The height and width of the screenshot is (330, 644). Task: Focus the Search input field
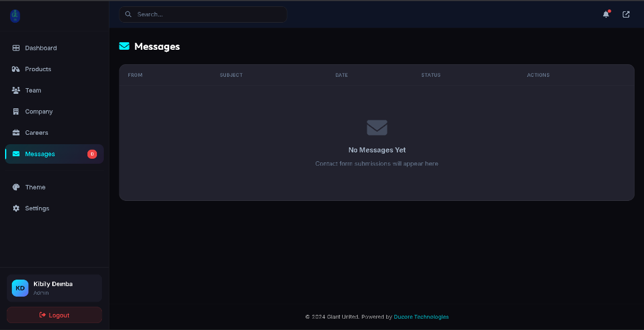[x=208, y=14]
